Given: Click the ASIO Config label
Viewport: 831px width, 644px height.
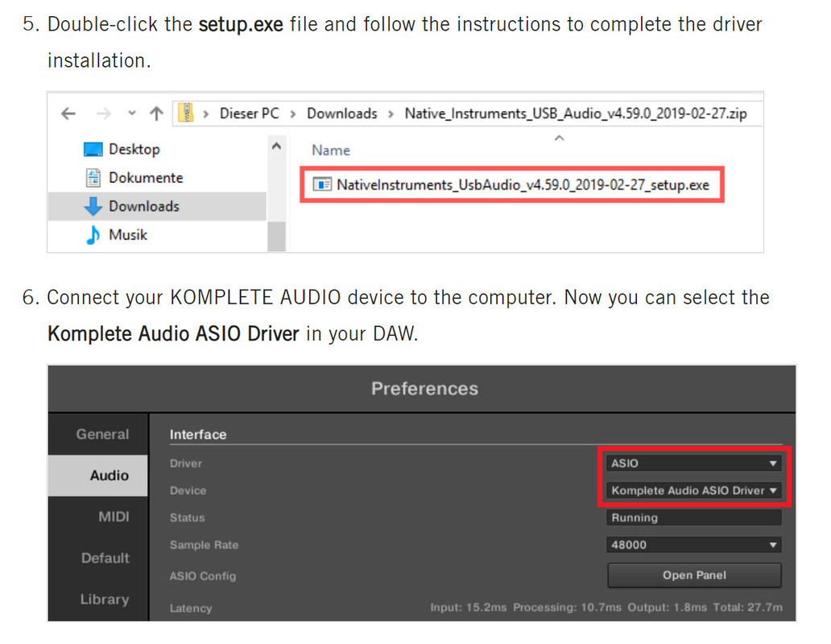Looking at the screenshot, I should coord(202,576).
